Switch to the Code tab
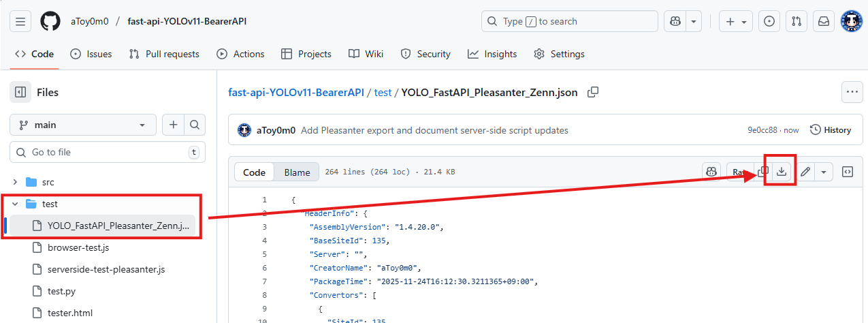 pyautogui.click(x=34, y=54)
